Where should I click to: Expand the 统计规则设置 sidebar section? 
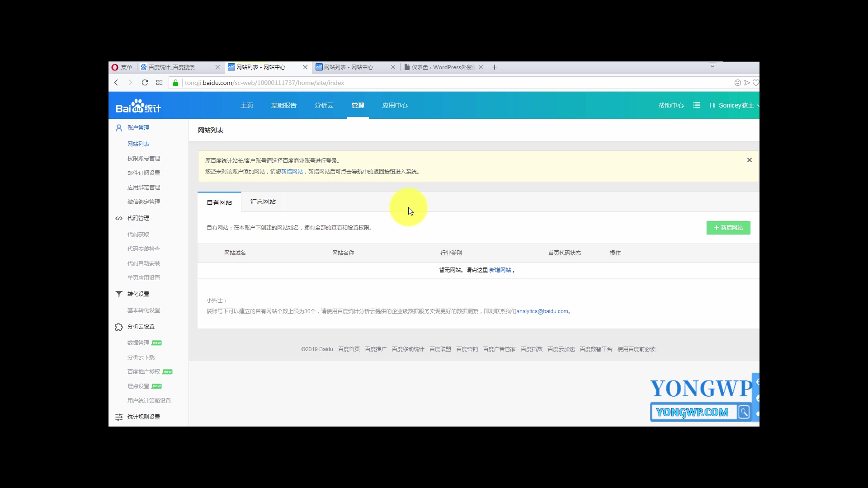click(x=144, y=417)
